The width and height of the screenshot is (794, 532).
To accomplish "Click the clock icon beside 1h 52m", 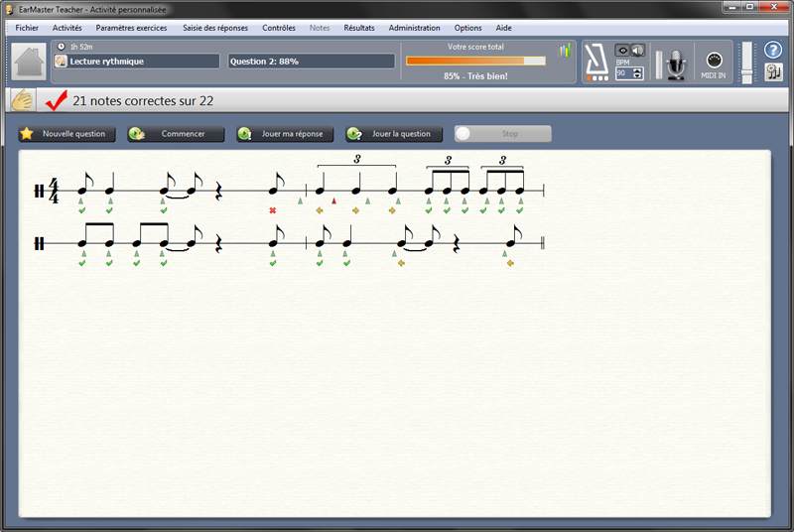I will [x=62, y=47].
